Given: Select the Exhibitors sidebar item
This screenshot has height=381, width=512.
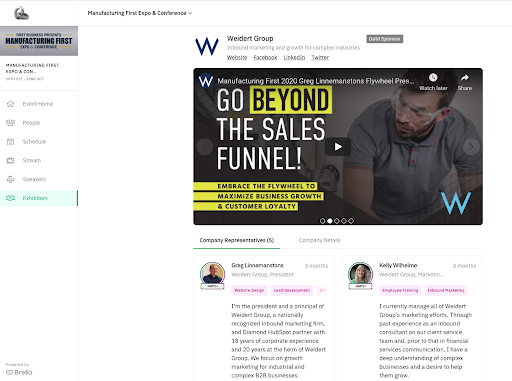Looking at the screenshot, I should tap(39, 198).
